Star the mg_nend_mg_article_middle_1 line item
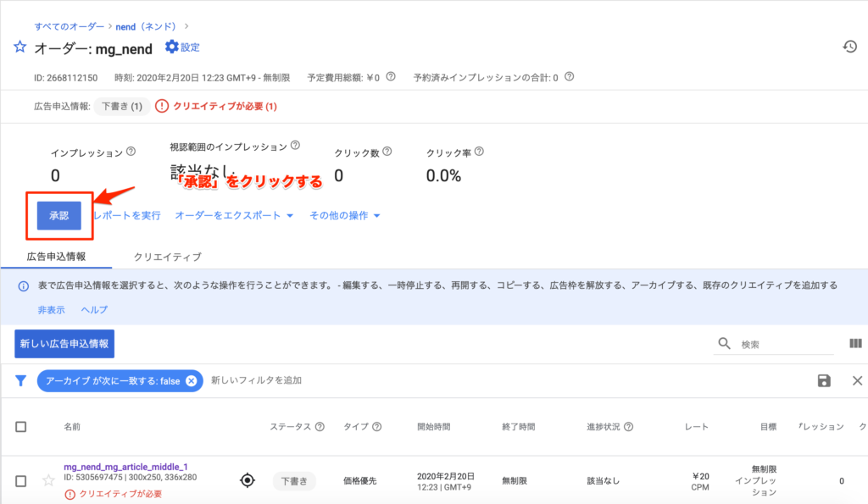This screenshot has width=868, height=504. 48,480
